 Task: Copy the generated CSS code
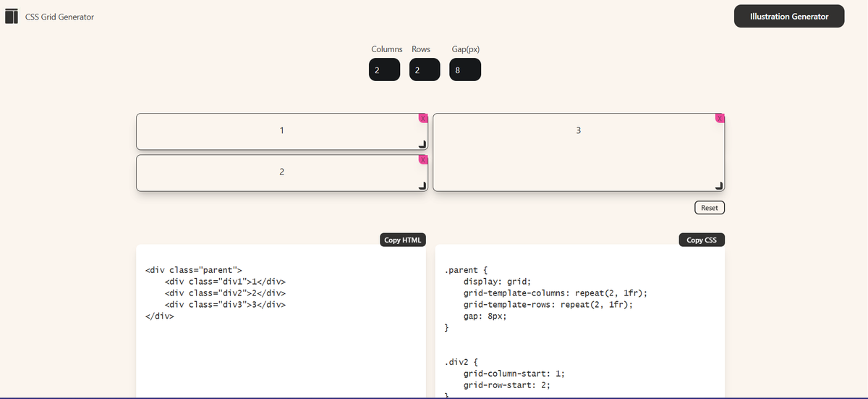pyautogui.click(x=702, y=240)
